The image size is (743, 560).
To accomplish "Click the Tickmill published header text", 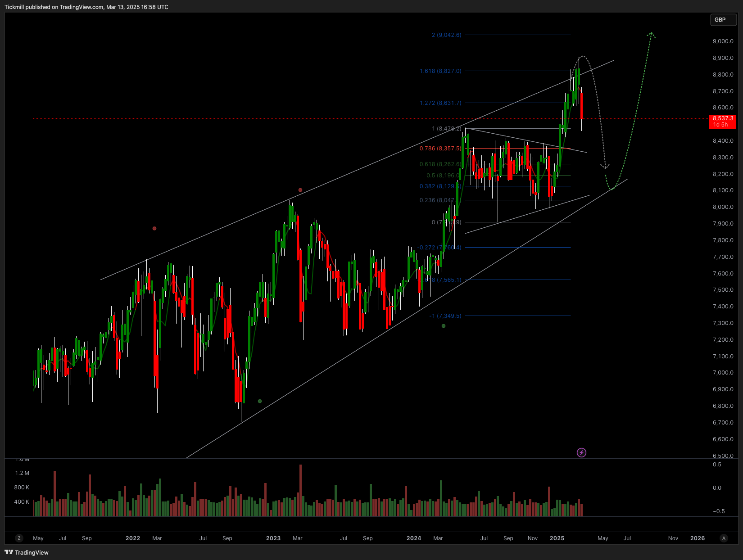I will coord(86,7).
